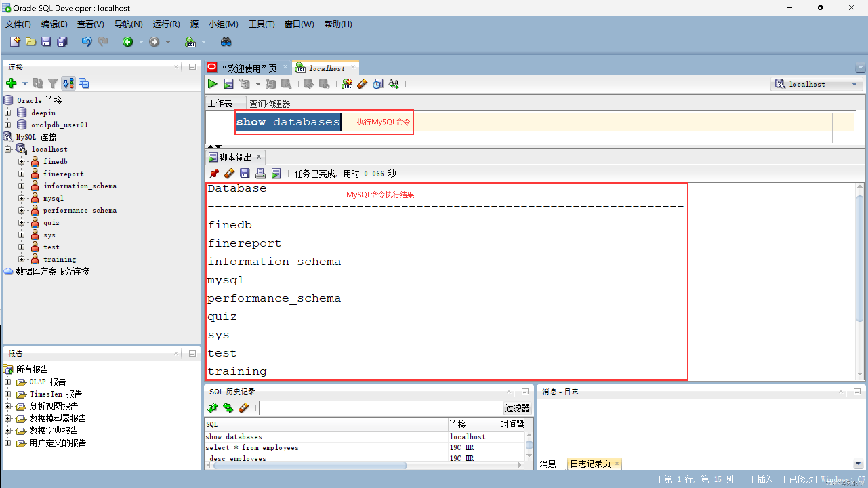Collapse the localhost MySQL connection node
Image resolution: width=868 pixels, height=488 pixels.
pos(8,149)
